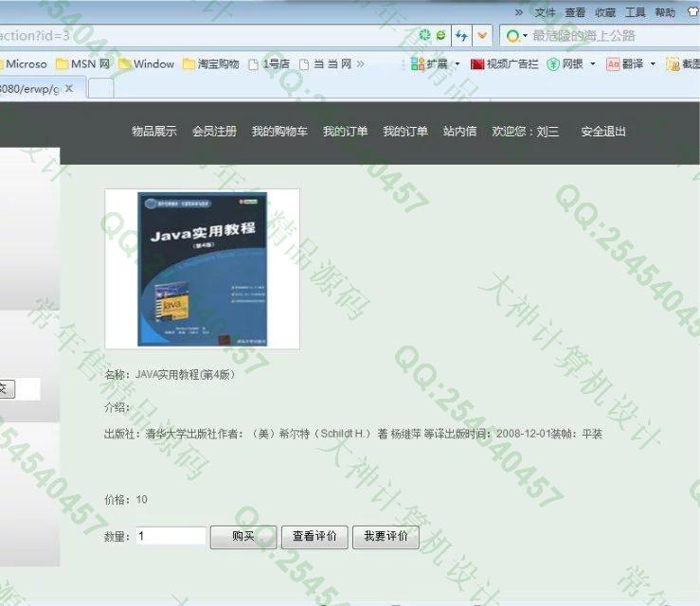
Task: Click 欢迎您：刘三 welcome text
Action: 526,132
